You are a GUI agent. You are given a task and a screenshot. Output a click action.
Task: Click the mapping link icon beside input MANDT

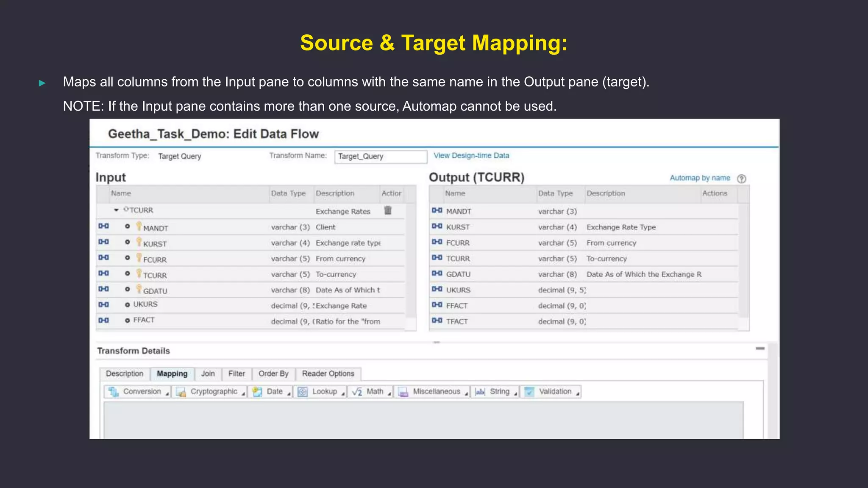point(104,226)
